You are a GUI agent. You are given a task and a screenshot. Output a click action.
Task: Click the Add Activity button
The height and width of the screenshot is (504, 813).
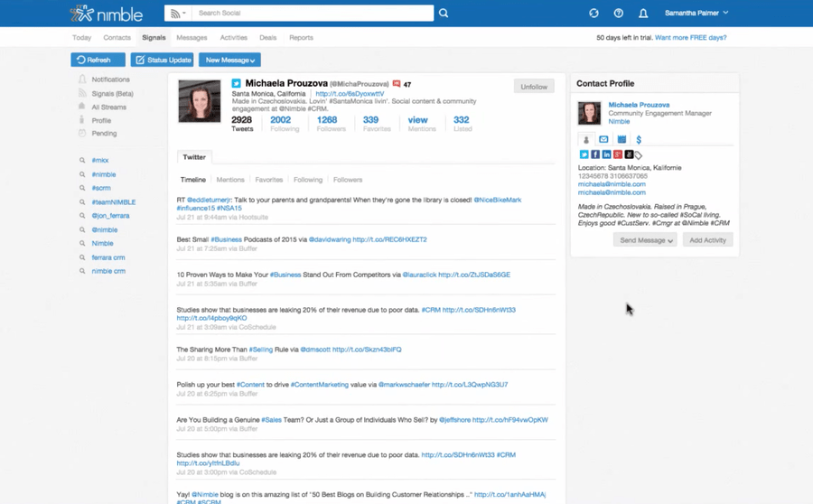707,240
